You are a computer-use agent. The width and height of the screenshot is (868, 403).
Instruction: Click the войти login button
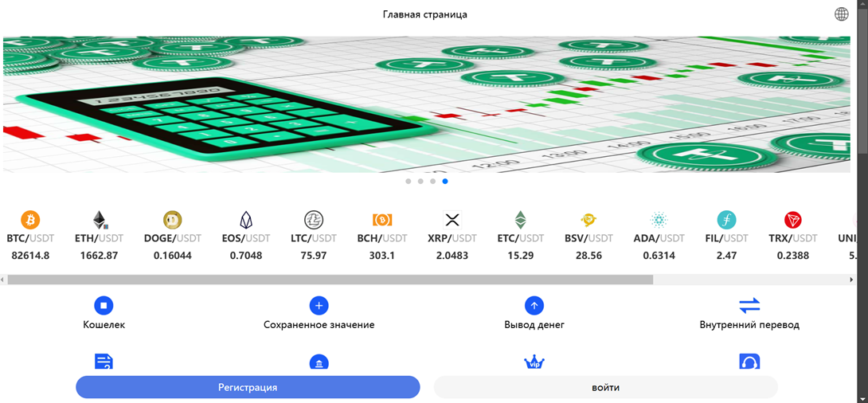click(605, 387)
